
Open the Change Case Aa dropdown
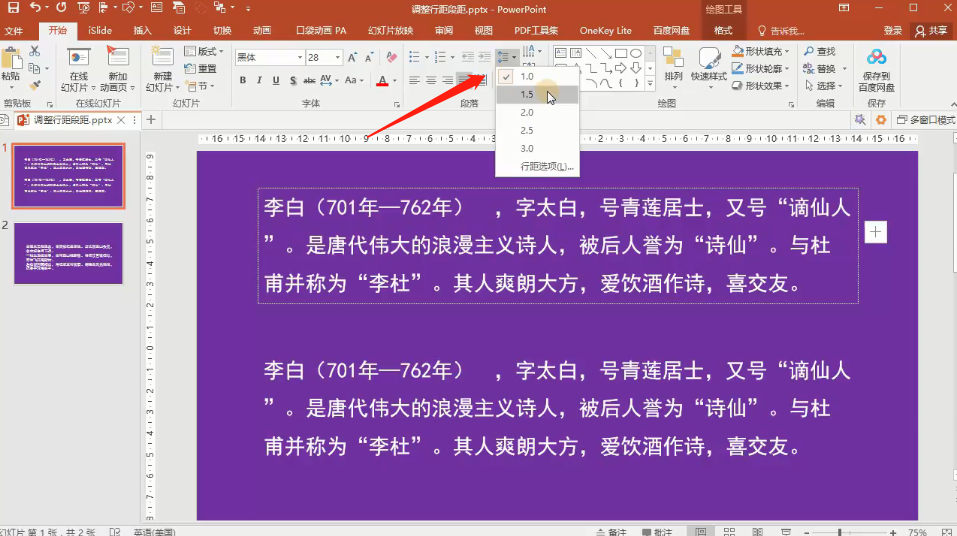354,81
